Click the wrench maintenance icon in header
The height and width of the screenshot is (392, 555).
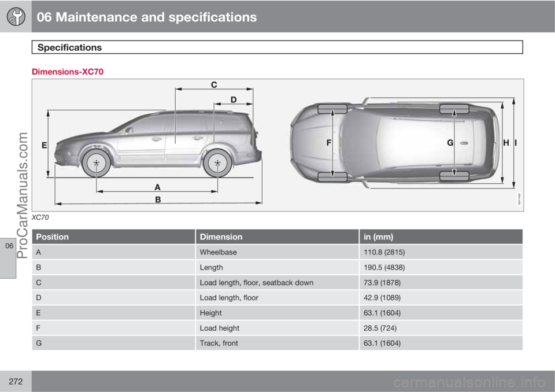(16, 17)
